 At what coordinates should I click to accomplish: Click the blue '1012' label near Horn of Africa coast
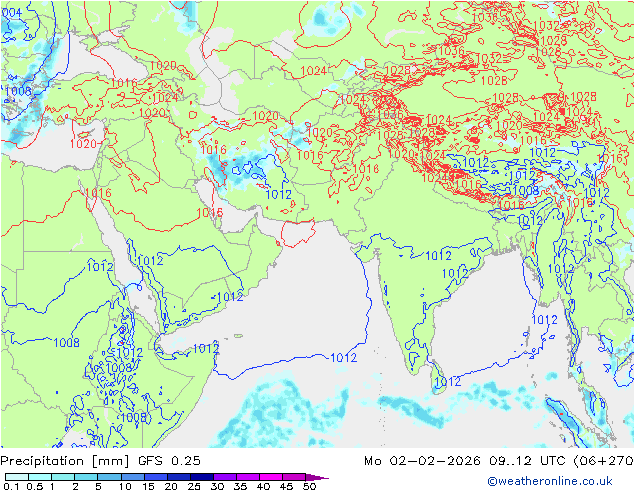pyautogui.click(x=206, y=348)
